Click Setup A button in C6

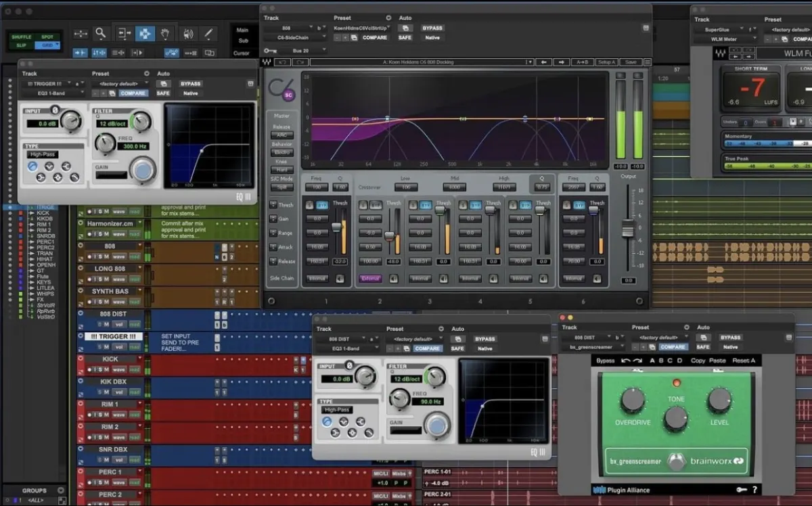(607, 62)
